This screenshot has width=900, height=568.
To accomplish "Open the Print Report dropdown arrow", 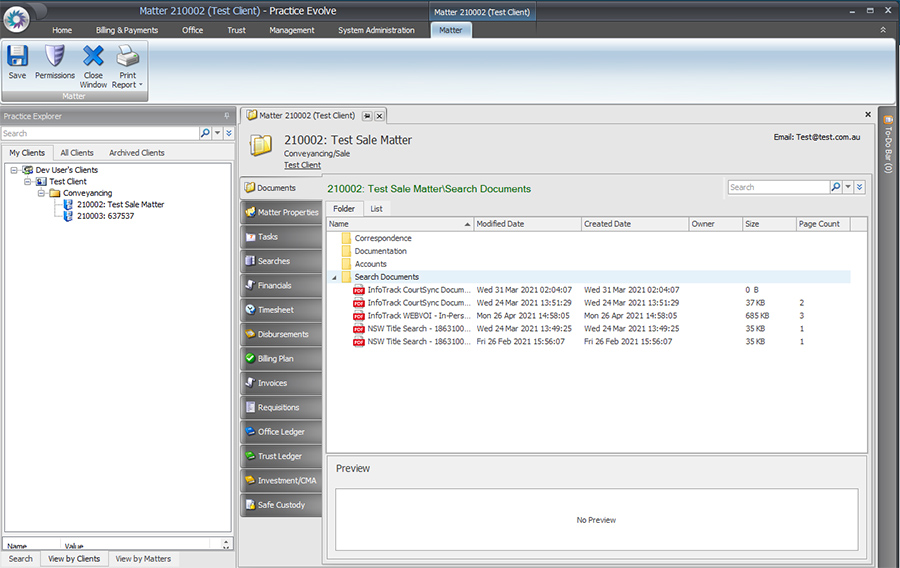I will [x=141, y=85].
